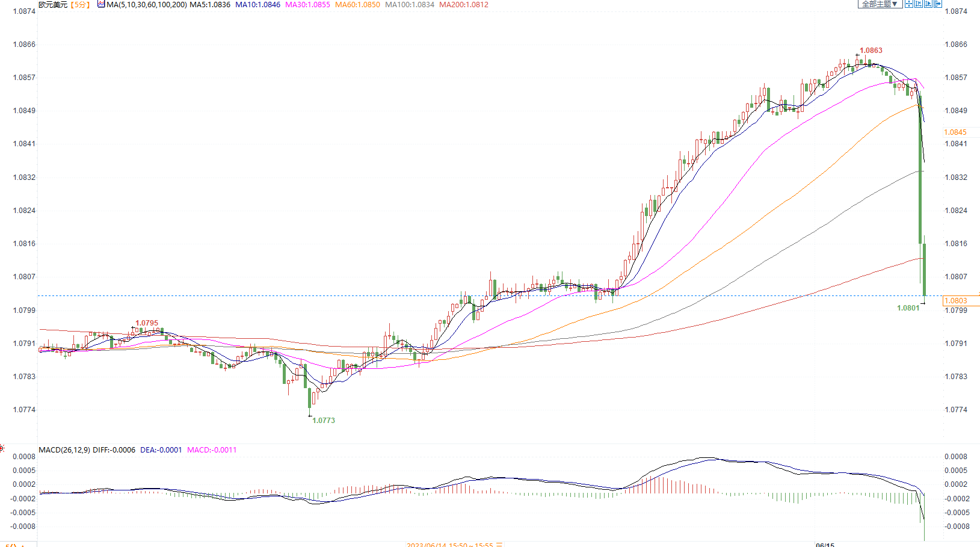Select the 欧元美元 symbol name
980x547 pixels.
(53, 5)
